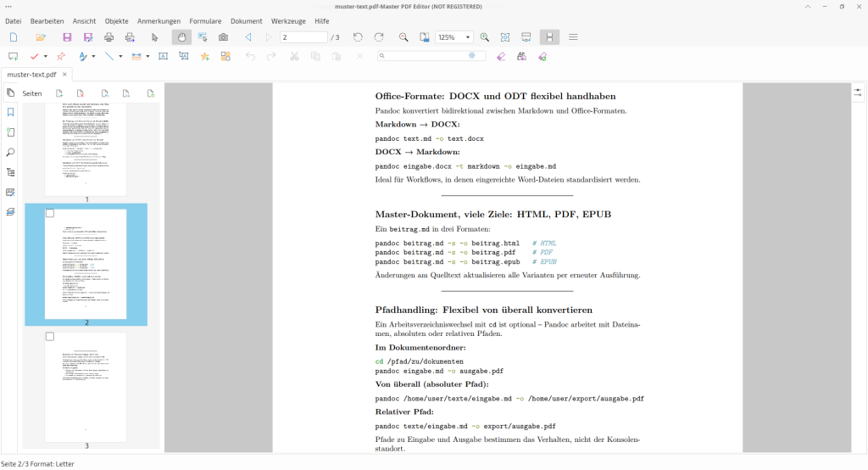Go to the previous page arrow
This screenshot has width=868, height=470.
click(248, 37)
